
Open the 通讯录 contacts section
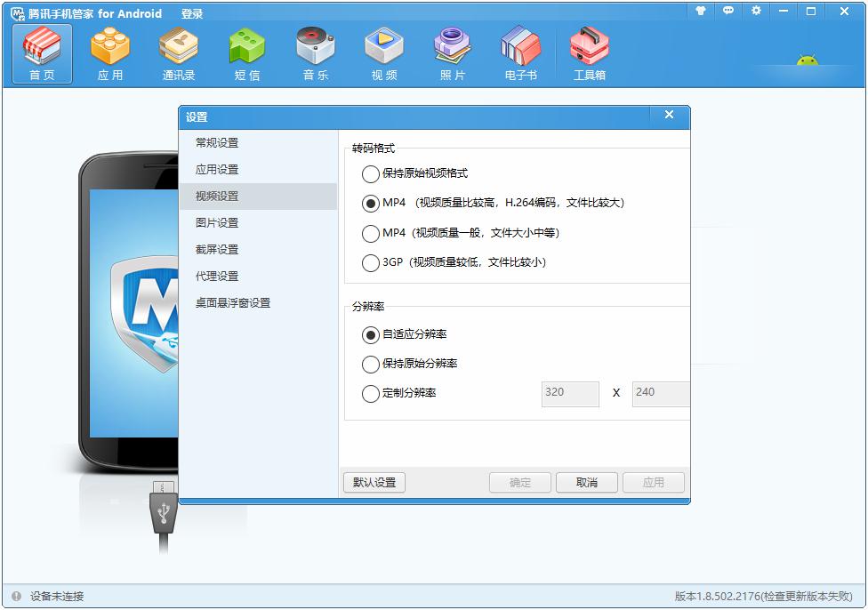click(x=179, y=54)
